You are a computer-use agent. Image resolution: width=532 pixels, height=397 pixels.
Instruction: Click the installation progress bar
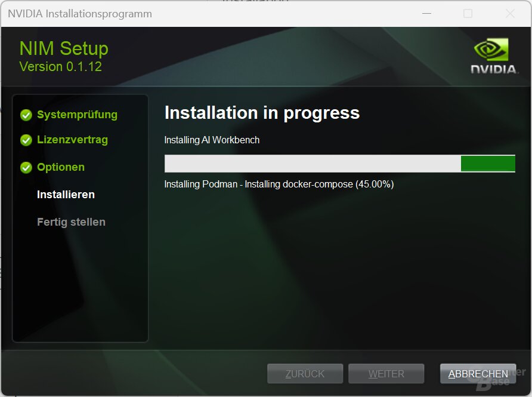tap(340, 163)
